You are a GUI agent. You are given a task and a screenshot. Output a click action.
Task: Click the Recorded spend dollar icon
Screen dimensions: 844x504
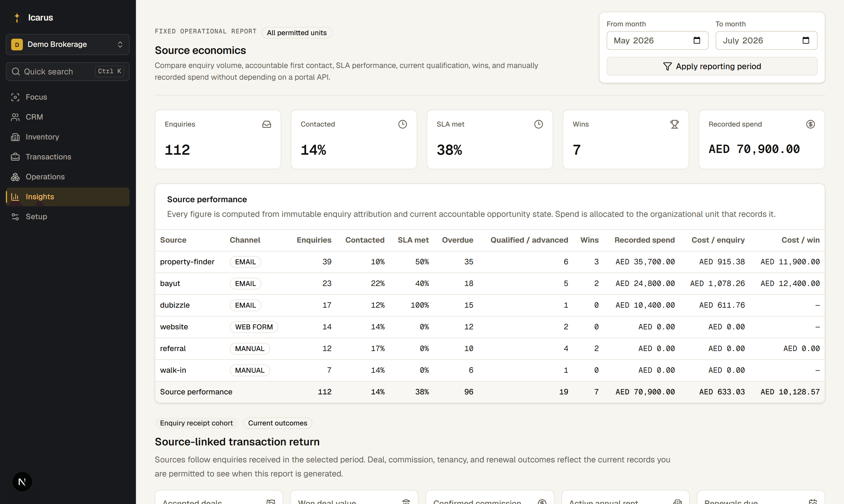coord(810,124)
